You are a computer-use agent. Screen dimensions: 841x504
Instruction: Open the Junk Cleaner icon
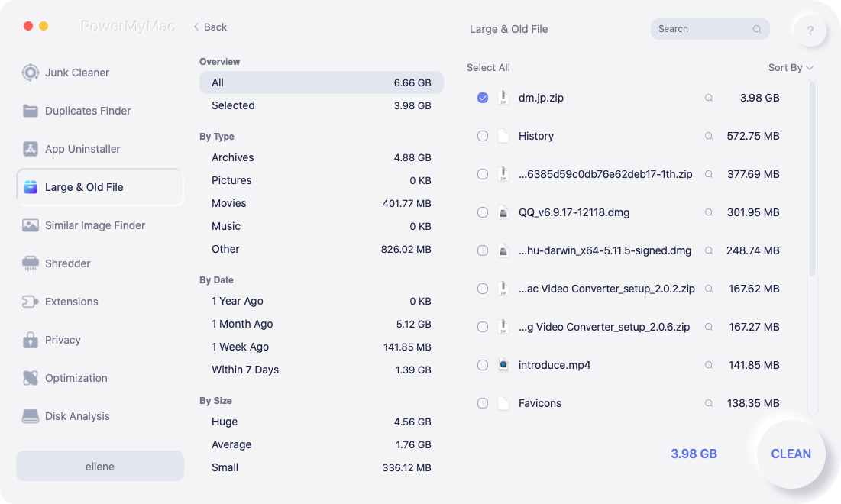coord(31,73)
